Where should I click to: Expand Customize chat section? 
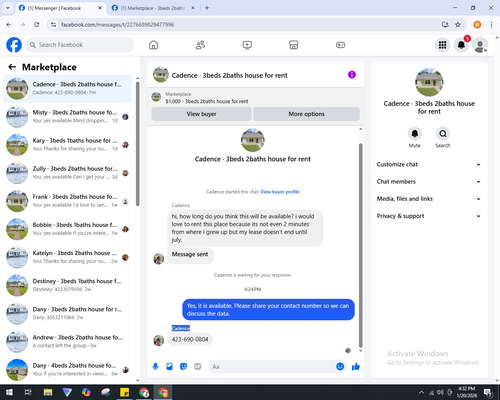429,164
